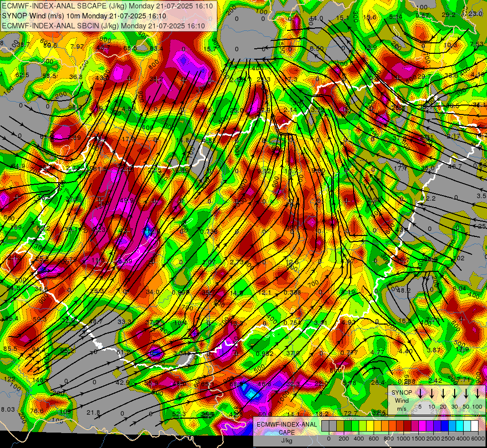The image size is (487, 448).
Task: Click the 2500 tick label on CAPE scale
Action: [448, 439]
